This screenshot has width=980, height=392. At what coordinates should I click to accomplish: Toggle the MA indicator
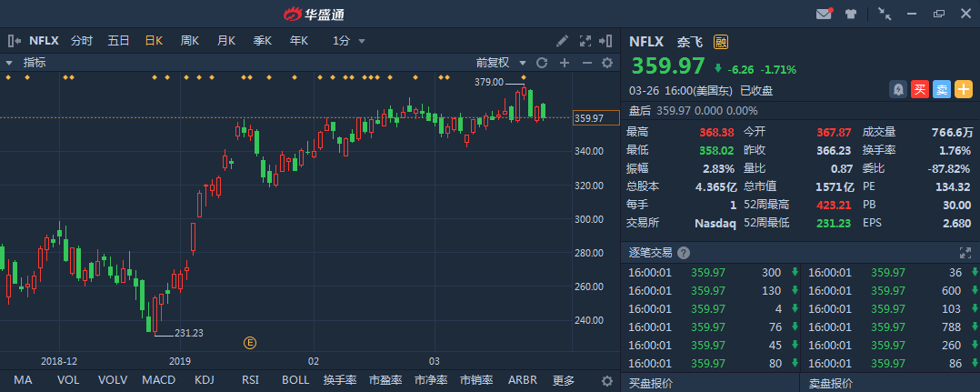click(x=23, y=380)
